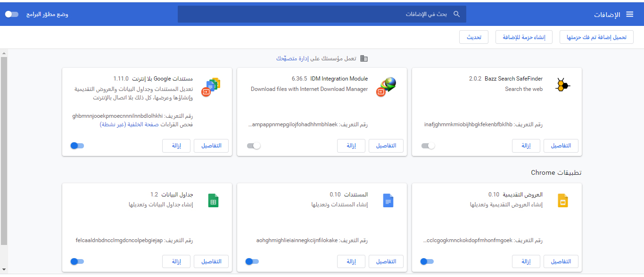
Task: Click the managed organization building icon
Action: click(x=363, y=58)
